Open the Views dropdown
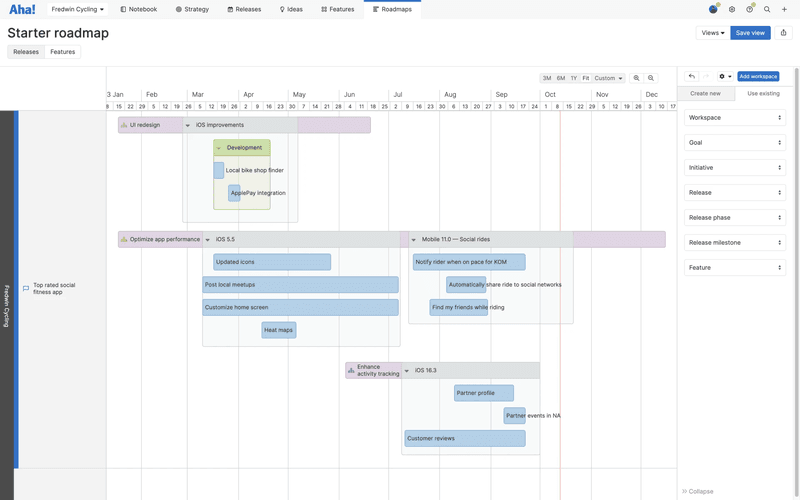This screenshot has width=800, height=500. click(x=713, y=33)
